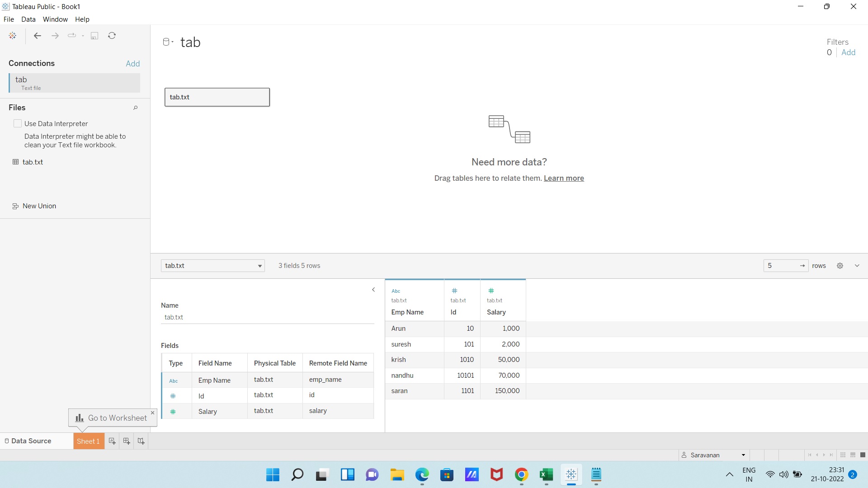Toggle connection type on tab data source badge

pyautogui.click(x=167, y=42)
